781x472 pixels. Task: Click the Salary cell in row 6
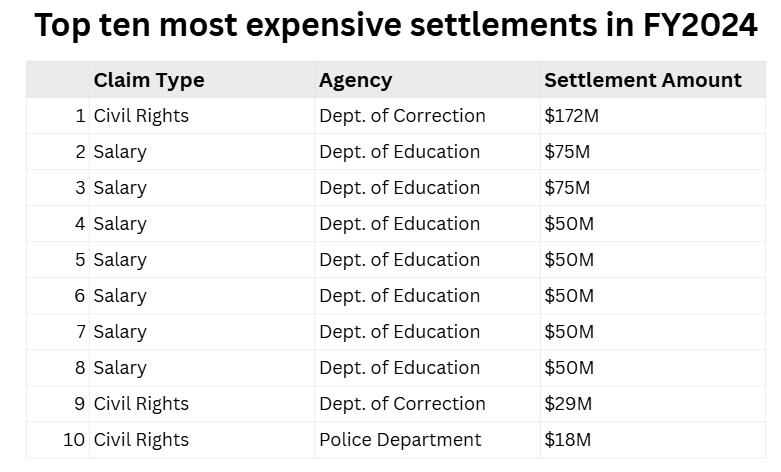[x=120, y=296]
